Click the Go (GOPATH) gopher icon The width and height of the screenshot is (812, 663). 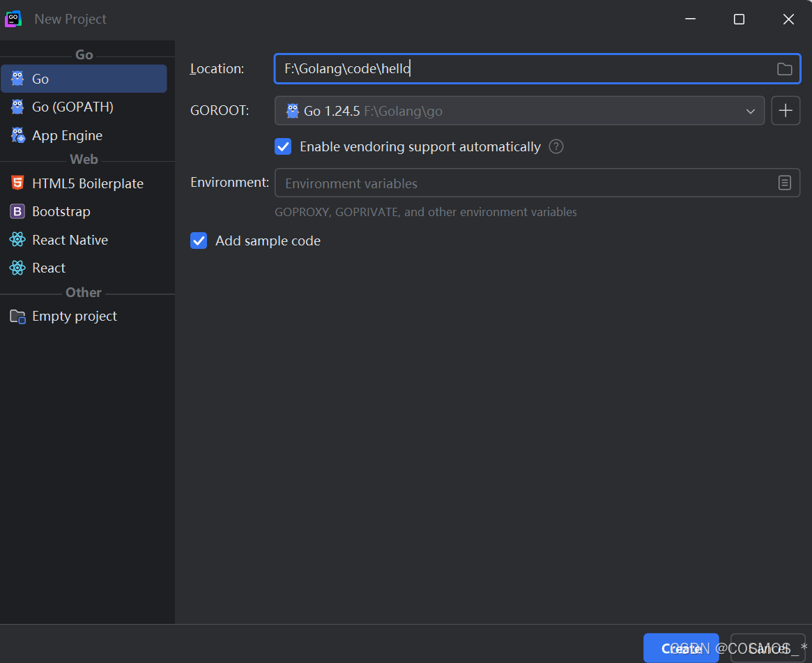point(17,107)
